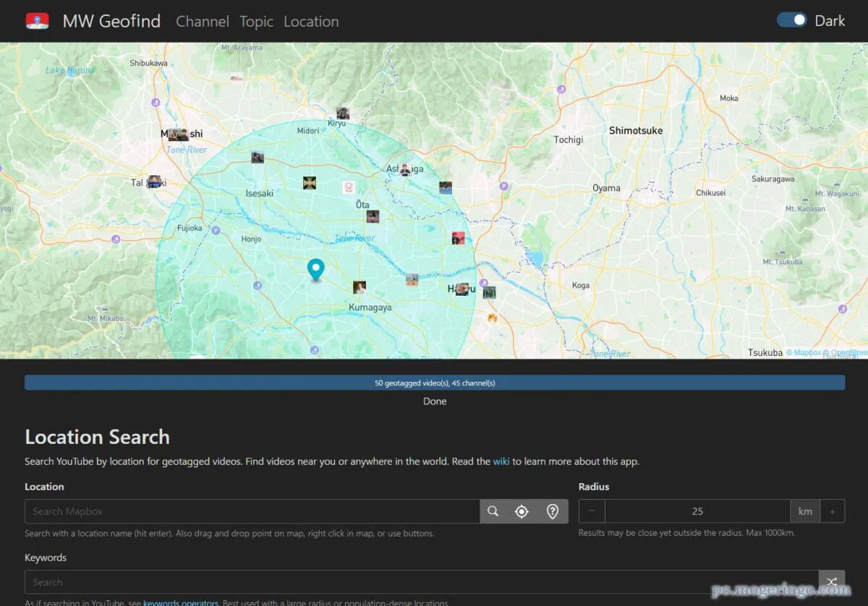This screenshot has width=868, height=606.
Task: Open the wiki link
Action: pyautogui.click(x=501, y=461)
